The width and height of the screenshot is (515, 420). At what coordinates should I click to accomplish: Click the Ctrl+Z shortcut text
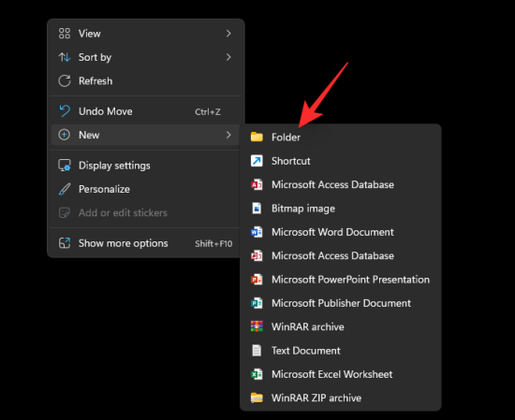coord(208,112)
